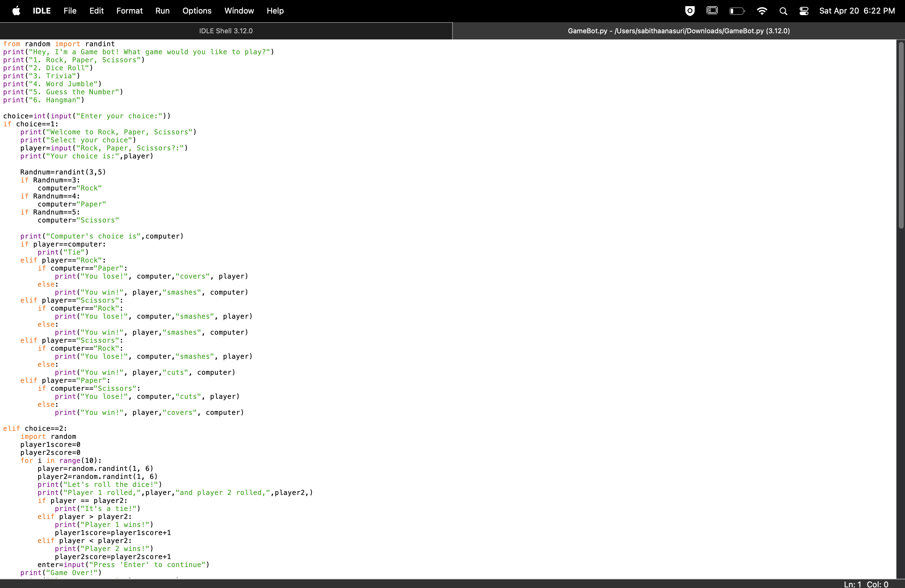Open Control Center icon

tap(804, 11)
